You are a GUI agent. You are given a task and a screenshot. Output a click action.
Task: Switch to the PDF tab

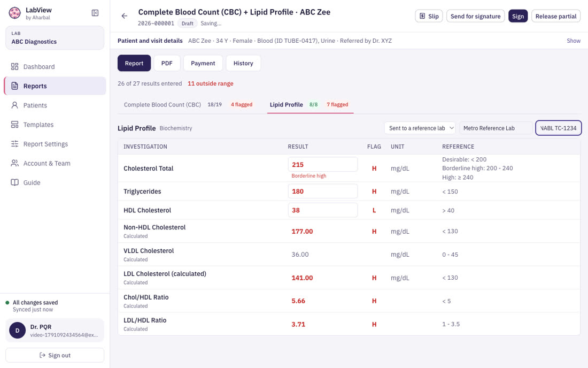point(167,63)
